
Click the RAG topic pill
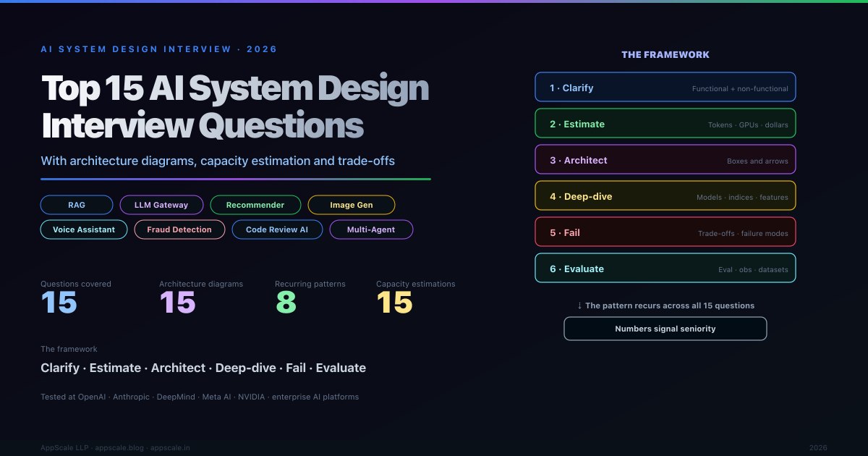pyautogui.click(x=77, y=205)
